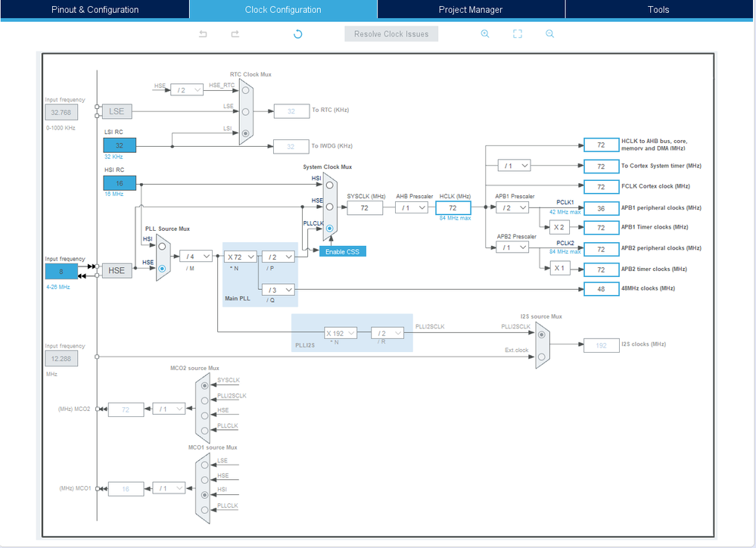This screenshot has height=548, width=756.
Task: Select HSI in System Clock Mux
Action: (330, 185)
